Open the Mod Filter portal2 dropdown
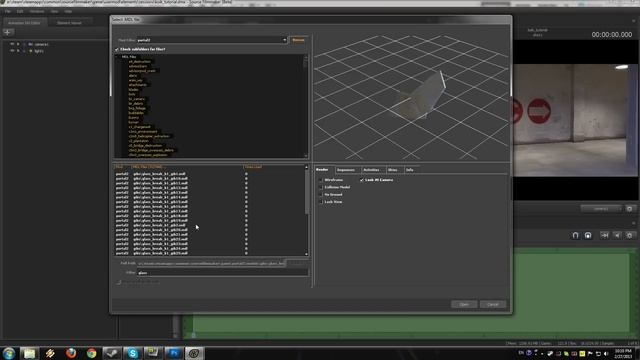Viewport: 640px width, 360px height. tap(212, 40)
